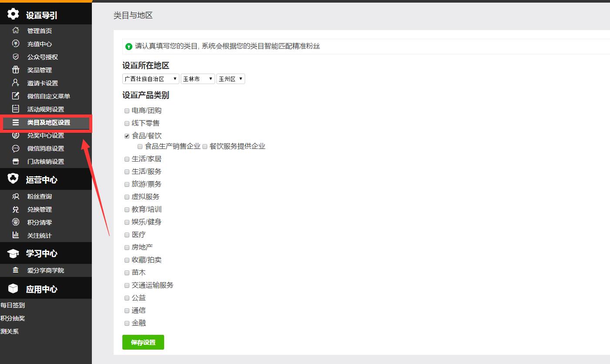Screen dimensions: 610x364
Task: Click the person icon for 邀请卡设置
Action: click(x=16, y=83)
